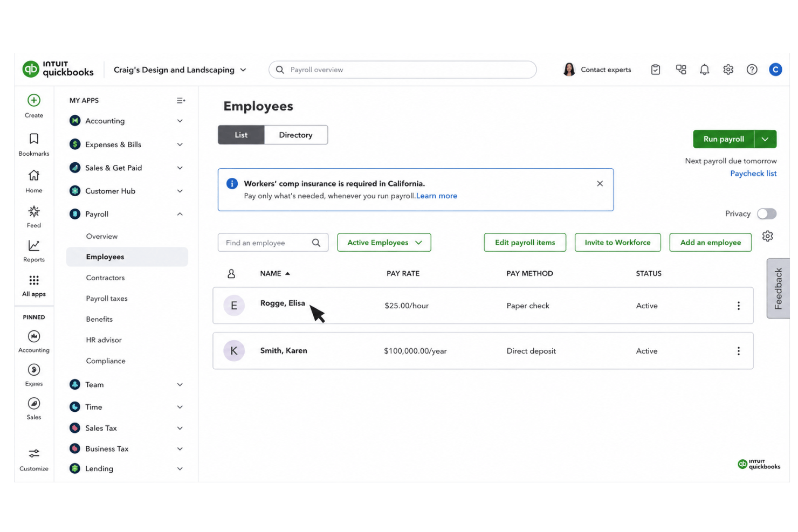Click the Payroll overview search field
798x532 pixels.
(403, 70)
